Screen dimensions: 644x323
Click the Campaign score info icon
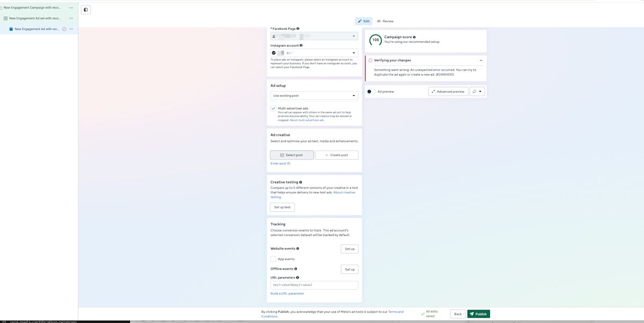coord(414,37)
